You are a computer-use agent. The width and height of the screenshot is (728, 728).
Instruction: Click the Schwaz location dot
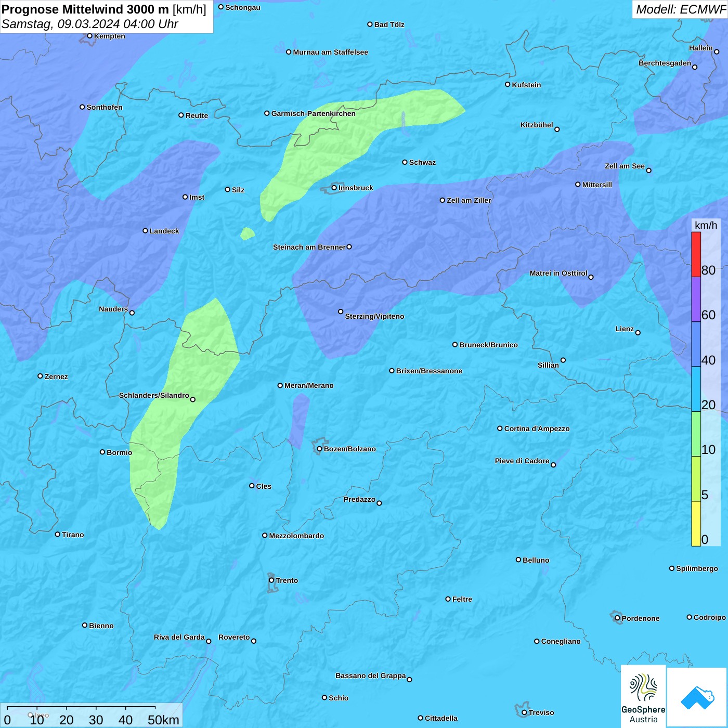click(405, 162)
